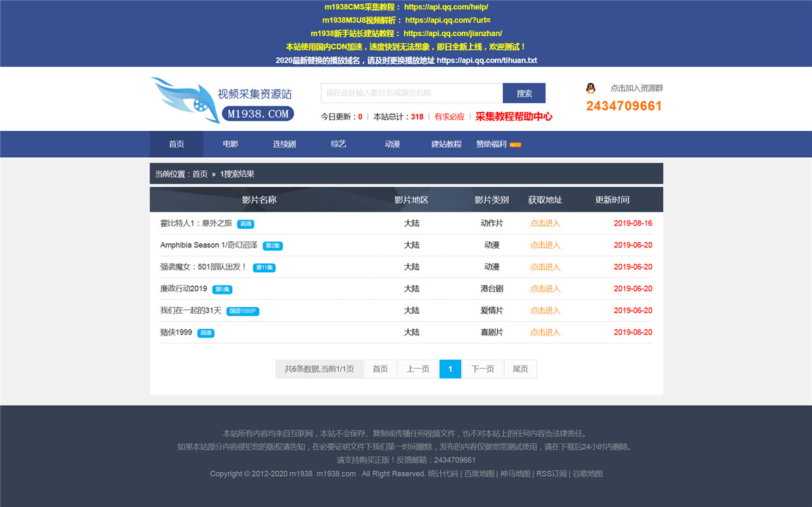Click 点击进入 for 霍比特人1 row

point(546,224)
